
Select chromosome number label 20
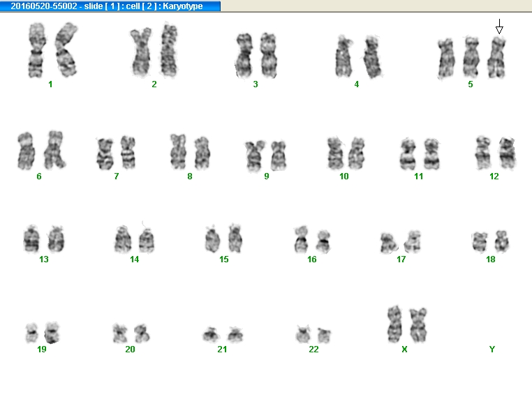tap(131, 349)
